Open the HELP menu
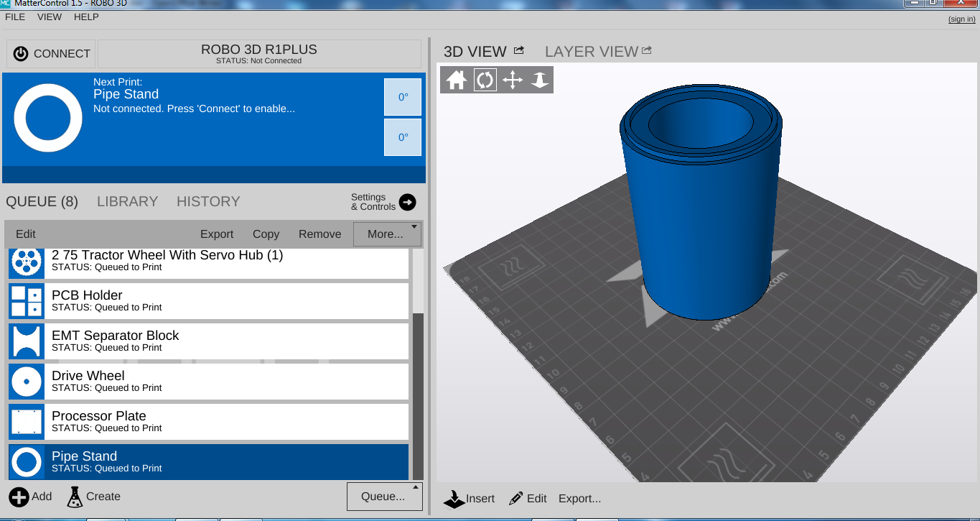This screenshot has height=521, width=980. pyautogui.click(x=86, y=17)
